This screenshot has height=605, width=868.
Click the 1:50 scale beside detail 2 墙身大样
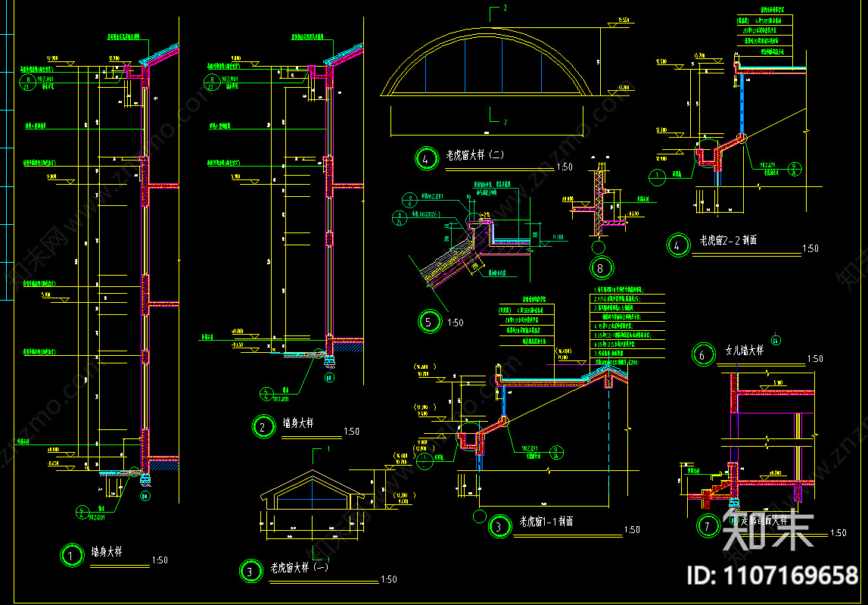click(352, 431)
